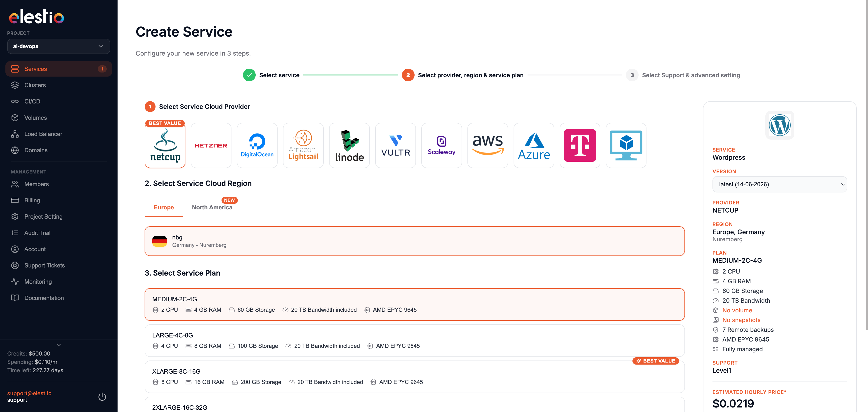868x412 pixels.
Task: Click the power logout icon
Action: [102, 397]
